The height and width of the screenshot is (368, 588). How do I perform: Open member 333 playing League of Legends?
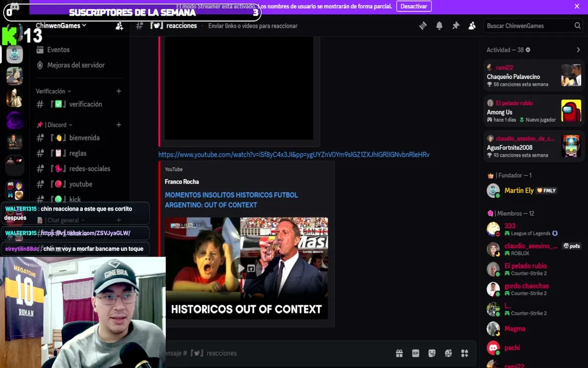533,228
